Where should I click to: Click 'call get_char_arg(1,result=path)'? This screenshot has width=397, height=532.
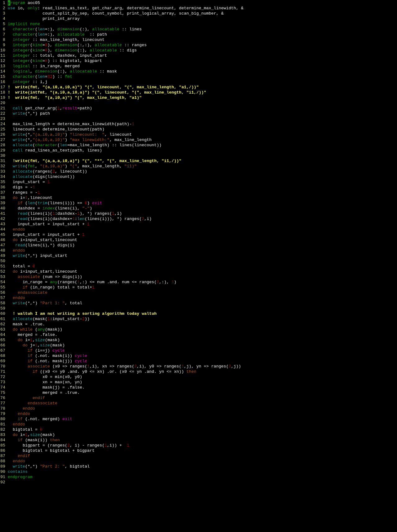point(52,108)
